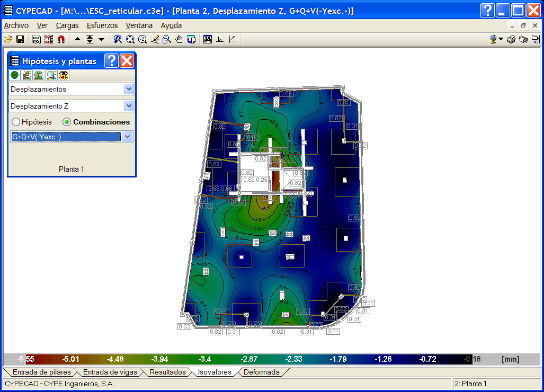Open the Entrada de vigas tab
This screenshot has height=392, width=544.
[x=110, y=372]
